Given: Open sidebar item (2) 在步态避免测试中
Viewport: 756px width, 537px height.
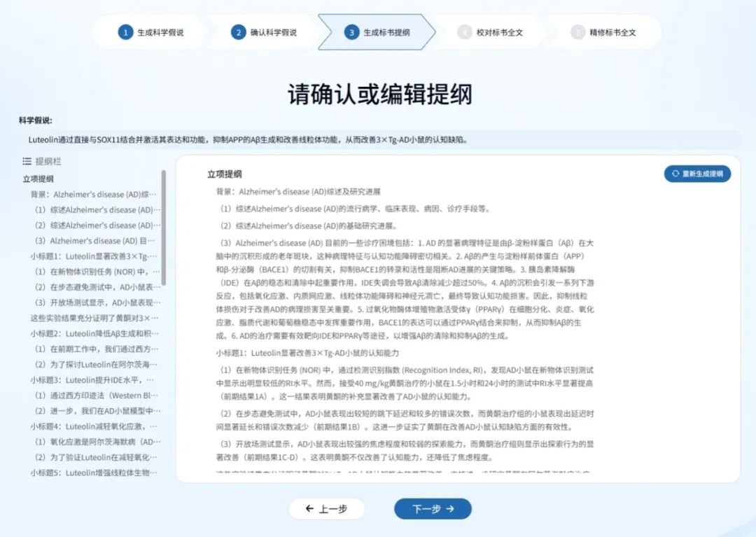Looking at the screenshot, I should pyautogui.click(x=97, y=287).
